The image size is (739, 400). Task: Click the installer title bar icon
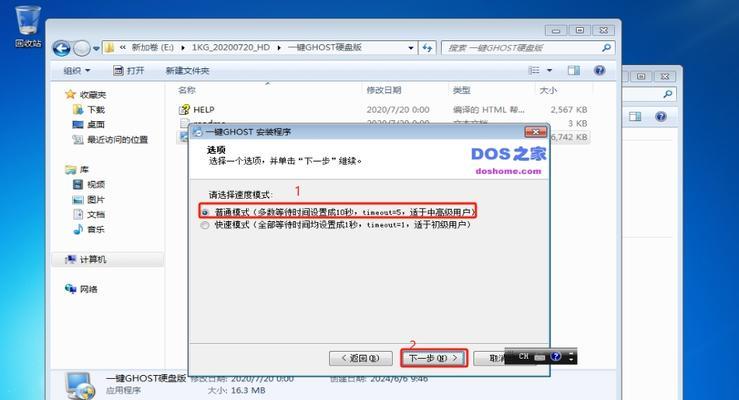pos(198,132)
